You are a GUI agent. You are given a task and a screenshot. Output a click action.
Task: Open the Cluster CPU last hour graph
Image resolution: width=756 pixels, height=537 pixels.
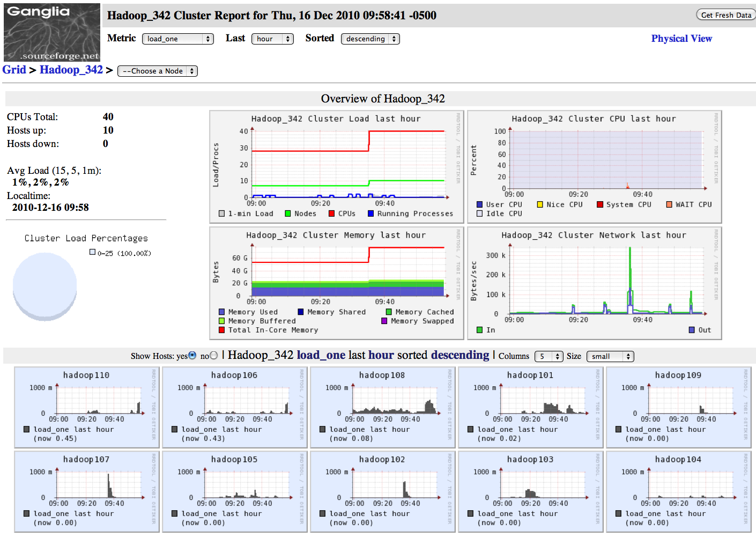point(595,167)
